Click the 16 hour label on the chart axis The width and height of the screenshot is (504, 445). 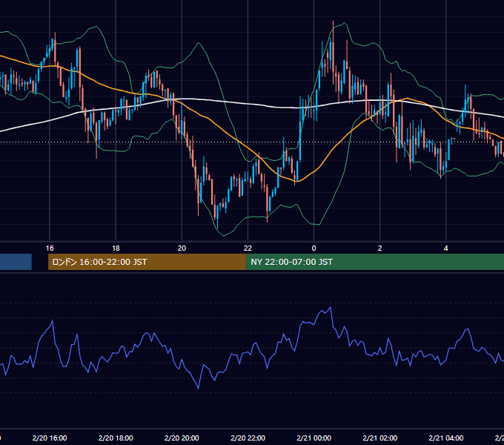coord(50,248)
